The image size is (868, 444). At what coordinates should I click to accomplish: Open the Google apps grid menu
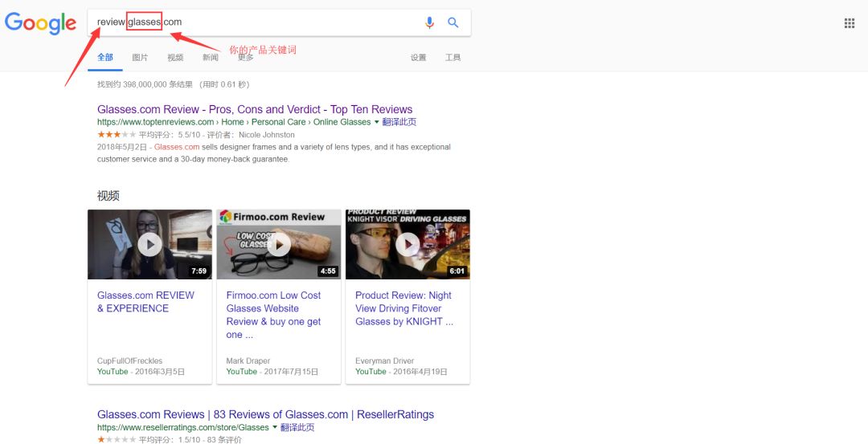click(850, 23)
